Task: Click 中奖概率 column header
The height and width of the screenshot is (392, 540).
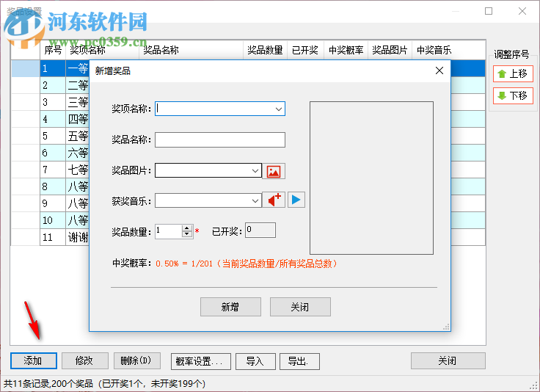Action: 346,51
